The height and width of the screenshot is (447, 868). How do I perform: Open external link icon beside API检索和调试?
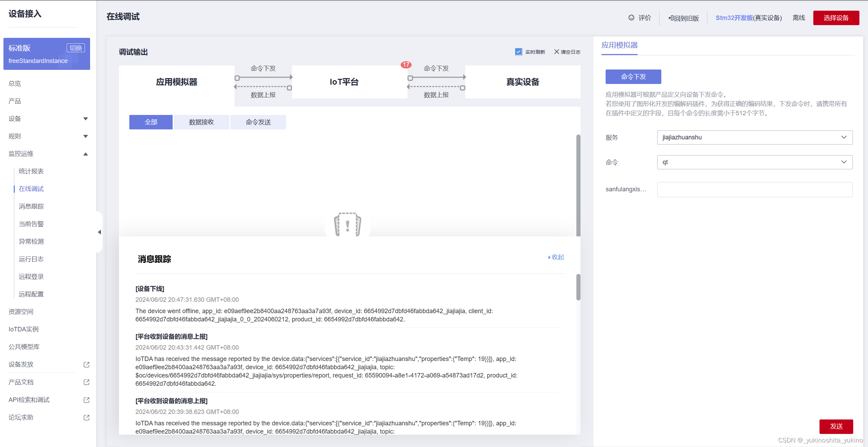[x=87, y=400]
